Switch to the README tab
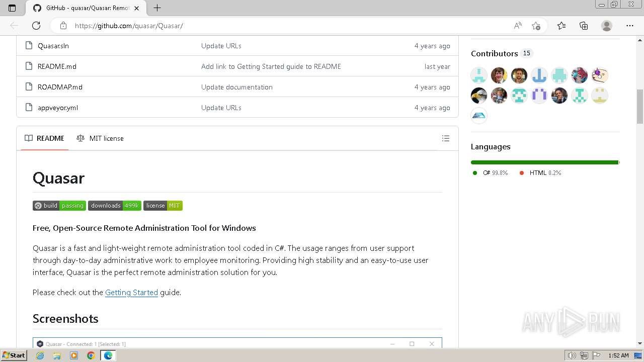 click(x=44, y=138)
